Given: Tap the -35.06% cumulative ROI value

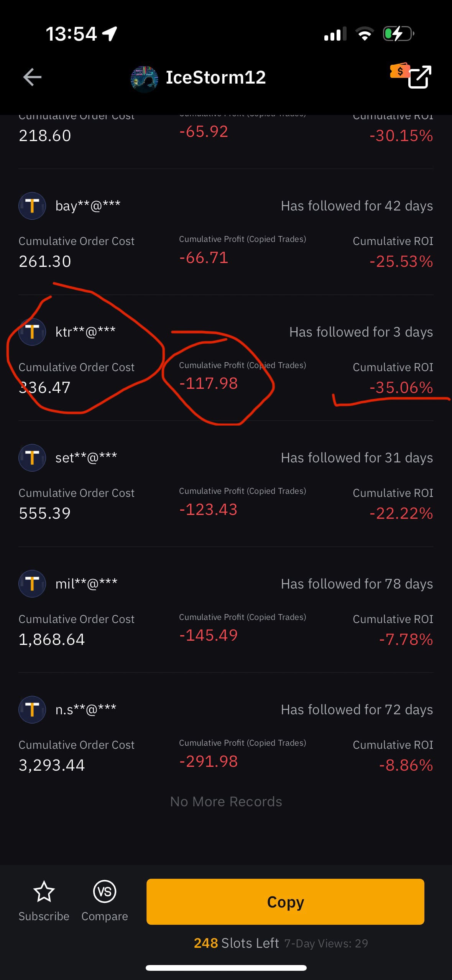Looking at the screenshot, I should [x=401, y=387].
